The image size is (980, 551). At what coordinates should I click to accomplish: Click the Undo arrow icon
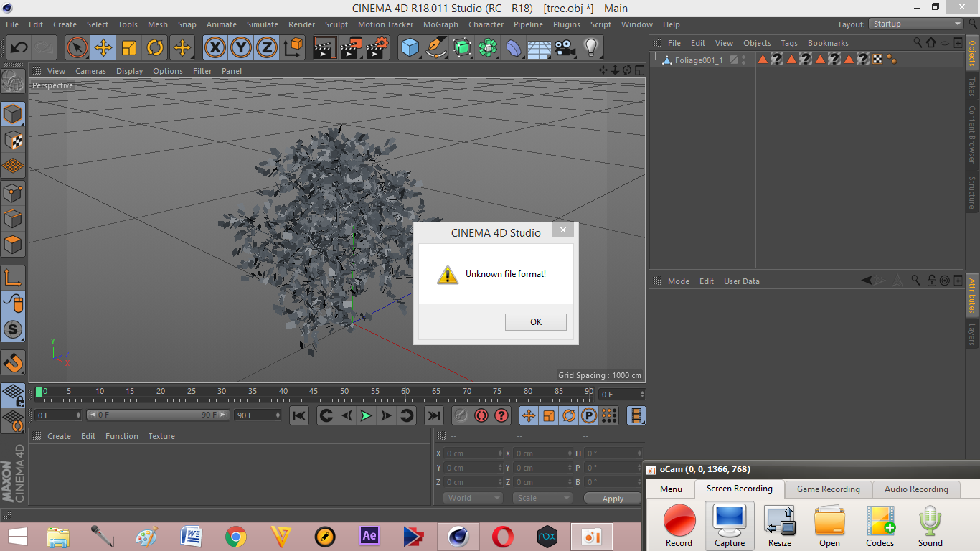(19, 48)
